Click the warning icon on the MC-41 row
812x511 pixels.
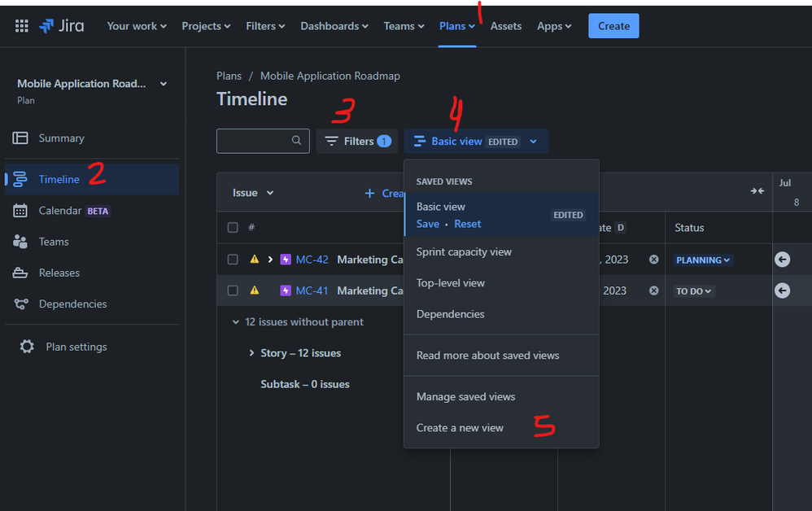pyautogui.click(x=255, y=290)
